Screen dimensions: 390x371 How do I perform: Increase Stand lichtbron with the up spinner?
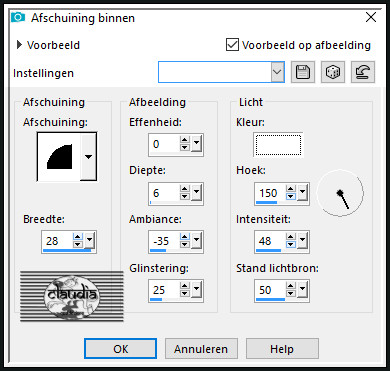291,286
